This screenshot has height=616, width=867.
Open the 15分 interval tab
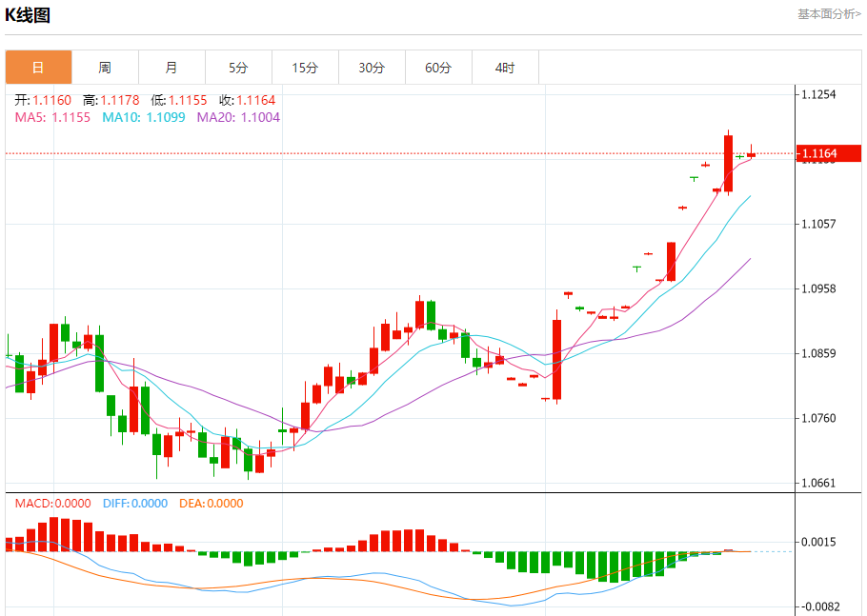coord(305,68)
